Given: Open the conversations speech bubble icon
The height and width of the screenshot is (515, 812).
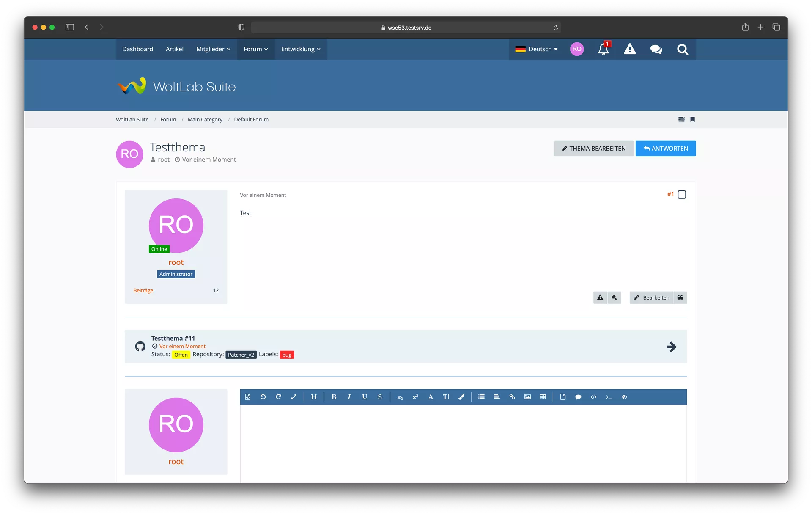Looking at the screenshot, I should click(x=656, y=49).
